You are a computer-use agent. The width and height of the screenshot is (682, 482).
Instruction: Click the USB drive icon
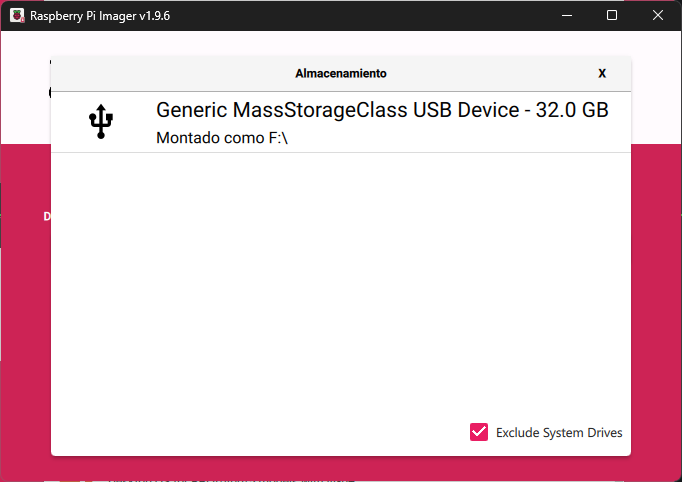[x=101, y=122]
